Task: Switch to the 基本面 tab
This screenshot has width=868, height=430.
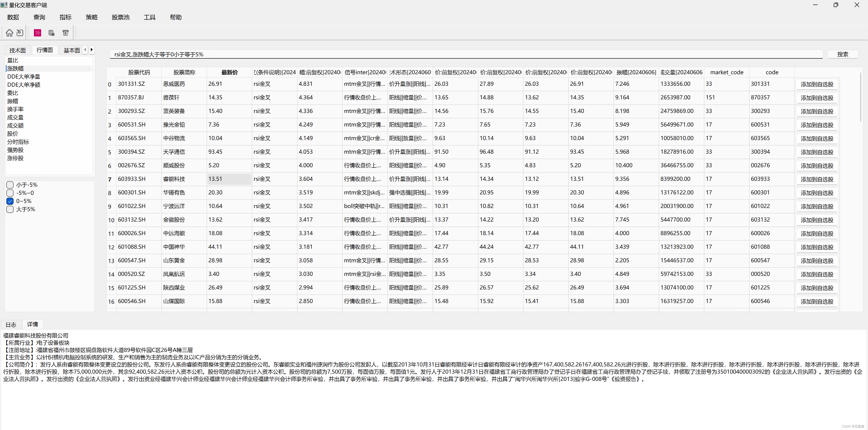Action: click(x=71, y=50)
